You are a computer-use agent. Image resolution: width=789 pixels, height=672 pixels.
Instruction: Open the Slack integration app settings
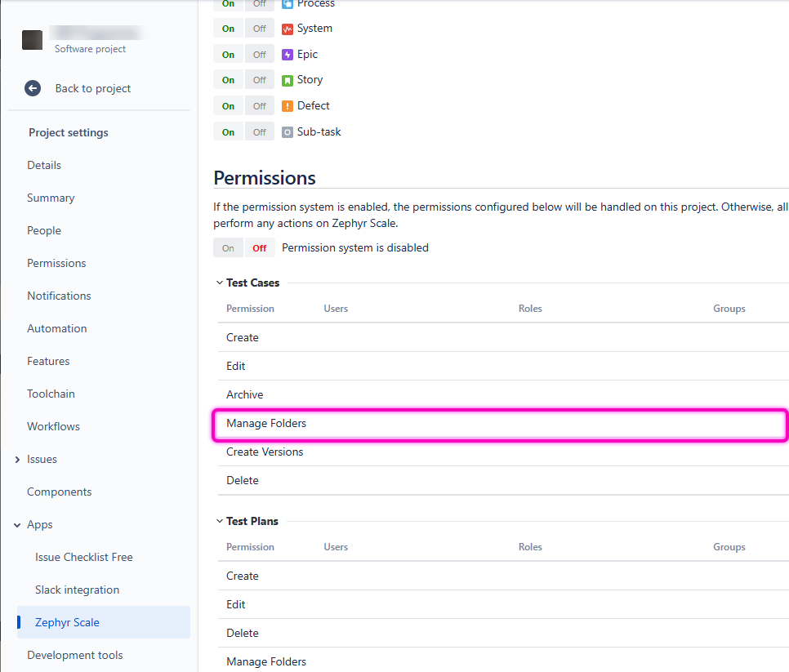click(x=77, y=590)
